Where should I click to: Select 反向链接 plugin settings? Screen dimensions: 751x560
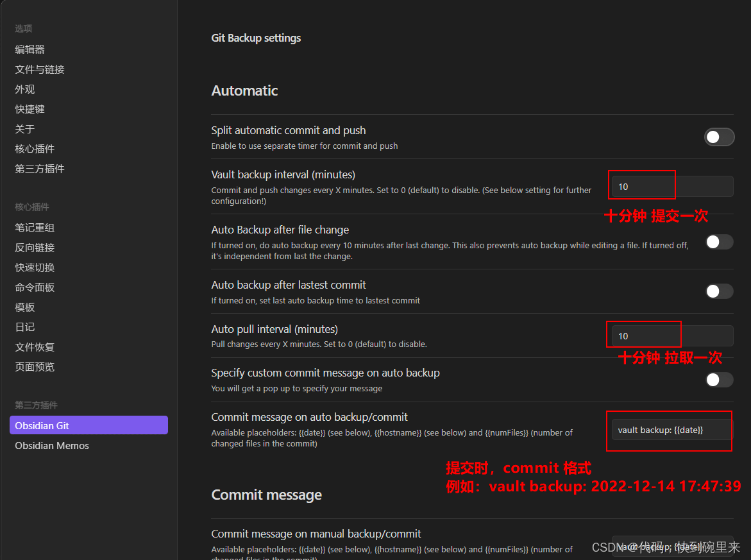35,248
